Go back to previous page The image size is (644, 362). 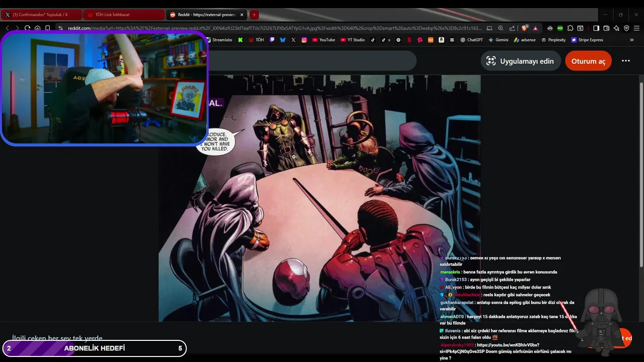pos(8,28)
